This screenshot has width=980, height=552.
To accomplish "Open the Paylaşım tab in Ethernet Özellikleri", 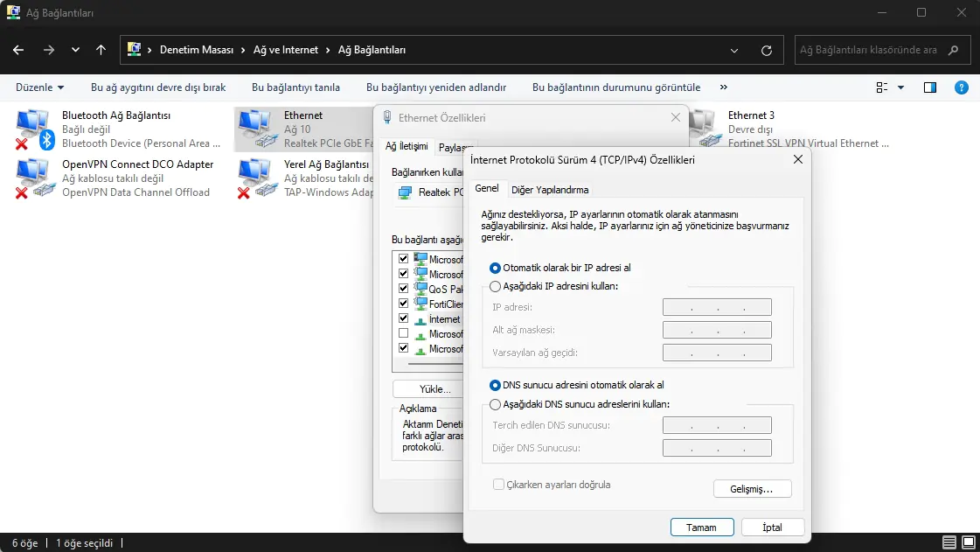I will tap(455, 148).
